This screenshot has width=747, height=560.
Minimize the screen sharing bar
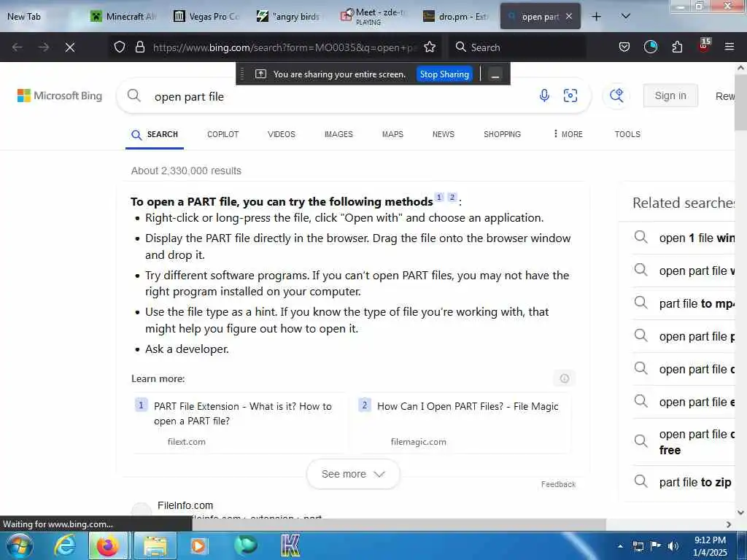pos(495,74)
